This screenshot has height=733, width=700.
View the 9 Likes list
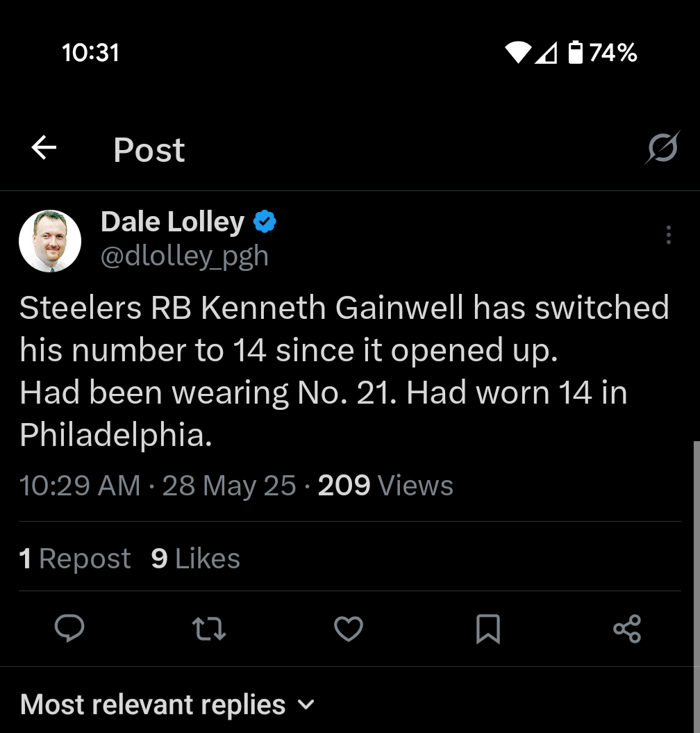pos(196,559)
